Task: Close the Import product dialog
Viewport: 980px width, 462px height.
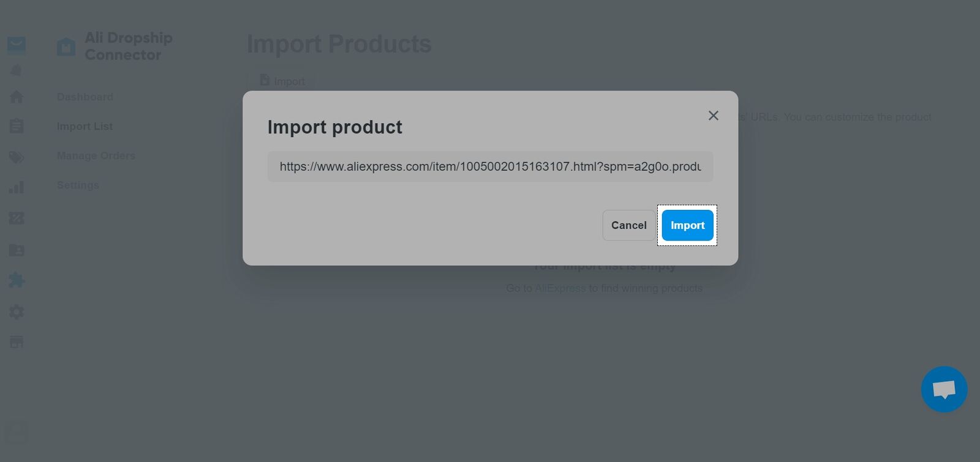Action: 713,115
